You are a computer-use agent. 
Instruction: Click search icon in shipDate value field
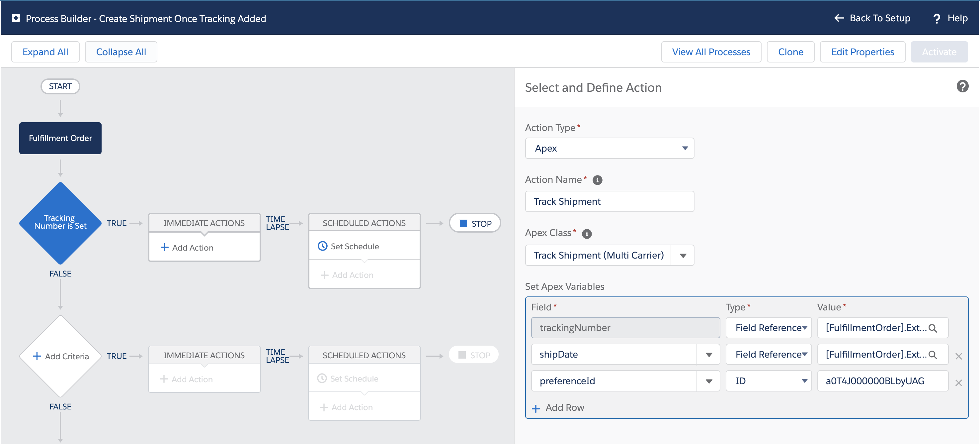(x=933, y=355)
